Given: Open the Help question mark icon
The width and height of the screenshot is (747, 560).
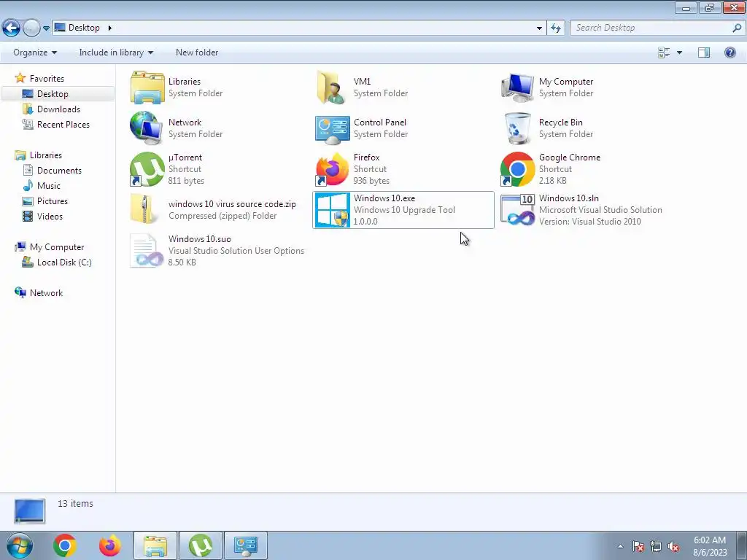Looking at the screenshot, I should pos(729,52).
